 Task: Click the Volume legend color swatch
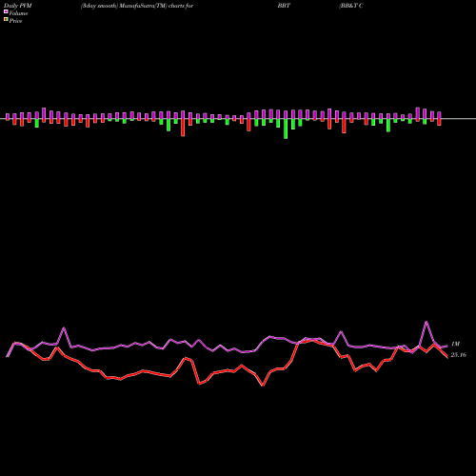coord(6,12)
